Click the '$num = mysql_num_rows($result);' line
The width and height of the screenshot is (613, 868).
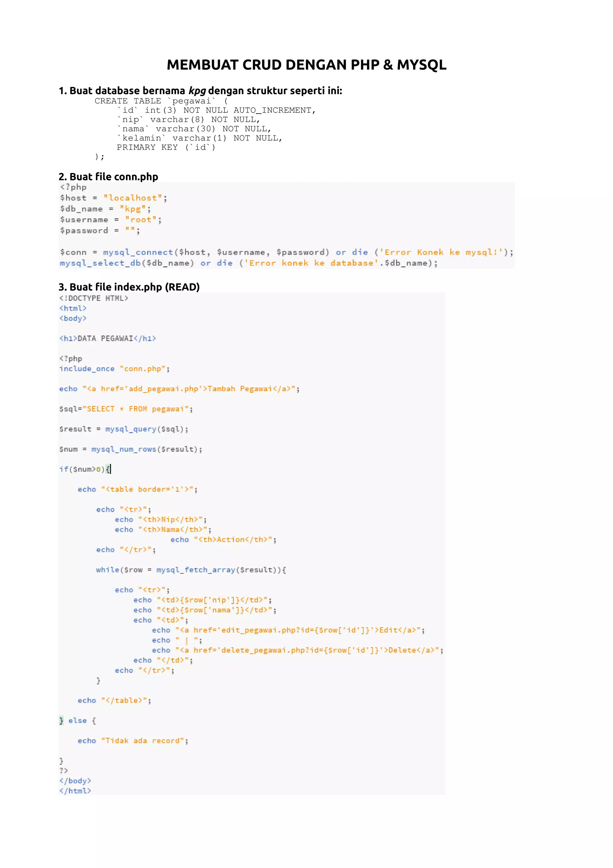(x=131, y=449)
